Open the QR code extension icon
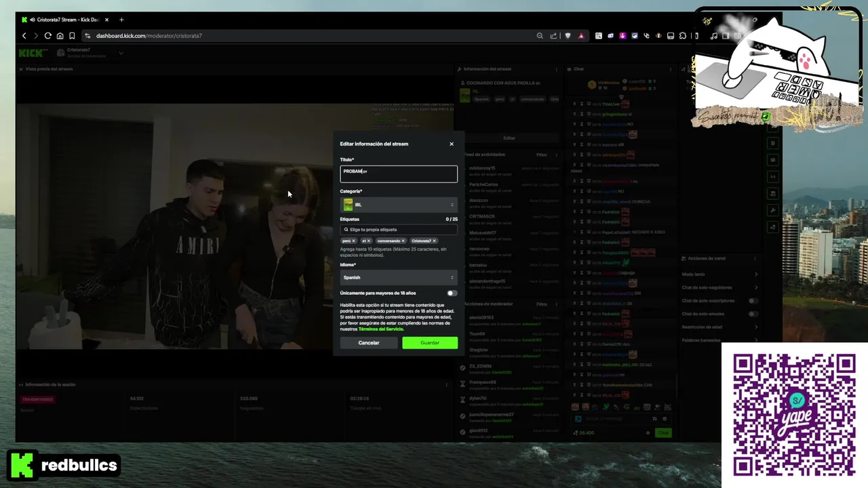The image size is (868, 488). [599, 36]
